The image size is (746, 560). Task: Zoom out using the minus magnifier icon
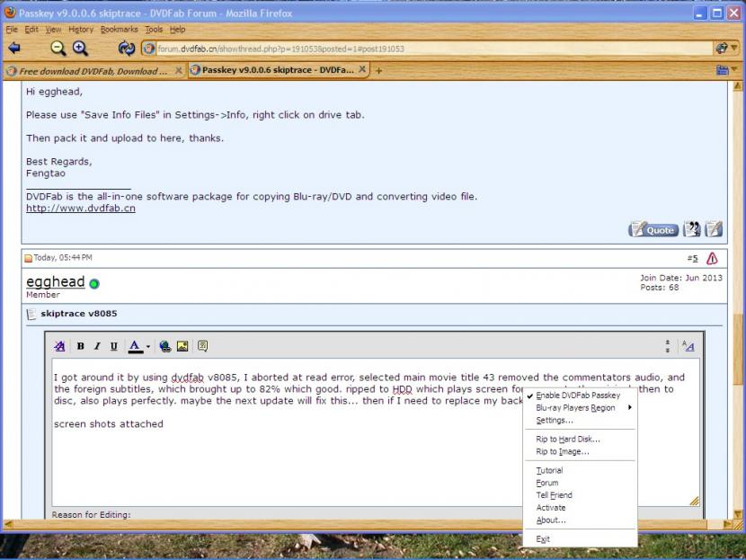(x=58, y=48)
